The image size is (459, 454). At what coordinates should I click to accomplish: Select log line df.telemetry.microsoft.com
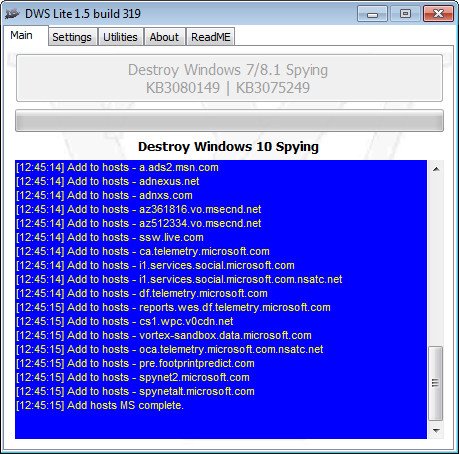[142, 293]
